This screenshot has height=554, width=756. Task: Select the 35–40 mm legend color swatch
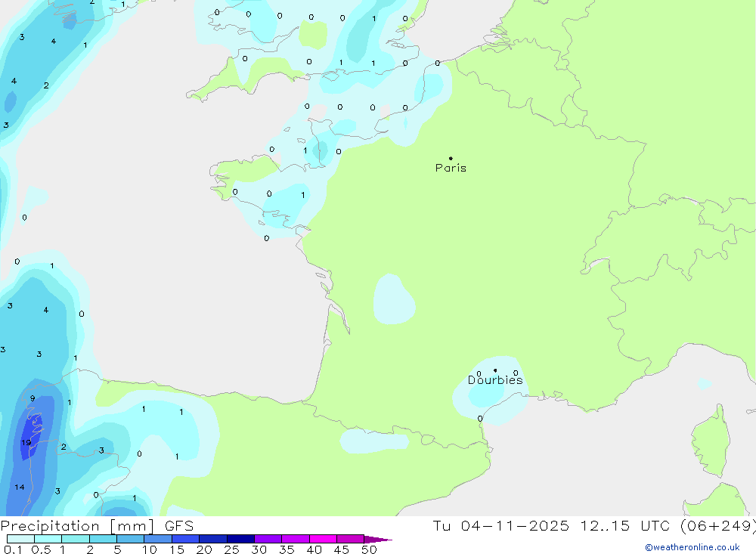click(296, 539)
